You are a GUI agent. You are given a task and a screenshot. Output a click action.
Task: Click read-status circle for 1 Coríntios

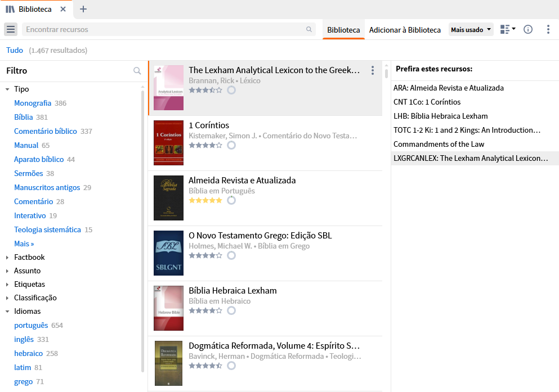point(231,145)
